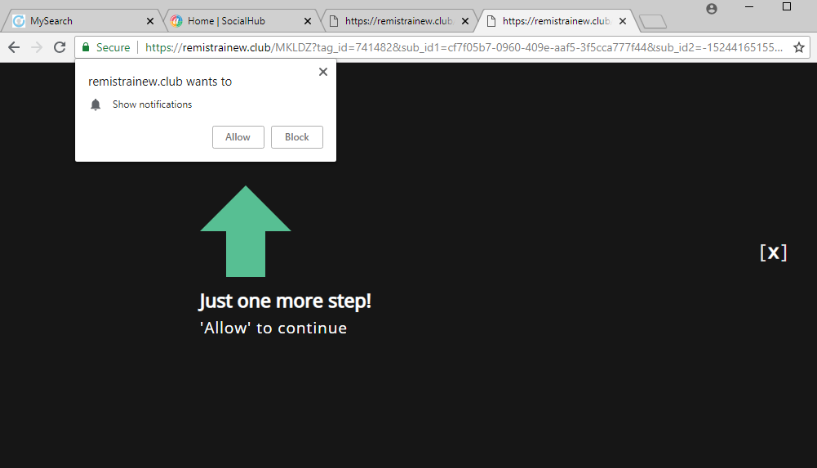This screenshot has height=468, width=817.
Task: Block notifications from remistrainew.club
Action: point(297,137)
